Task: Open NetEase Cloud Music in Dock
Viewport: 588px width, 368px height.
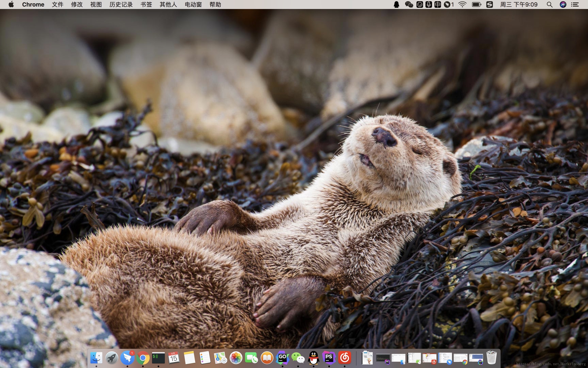Action: point(345,358)
